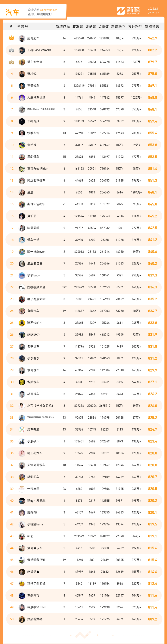The height and width of the screenshot is (644, 167).
Task: Click the gold crown rank icon
Action: (x=11, y=38)
